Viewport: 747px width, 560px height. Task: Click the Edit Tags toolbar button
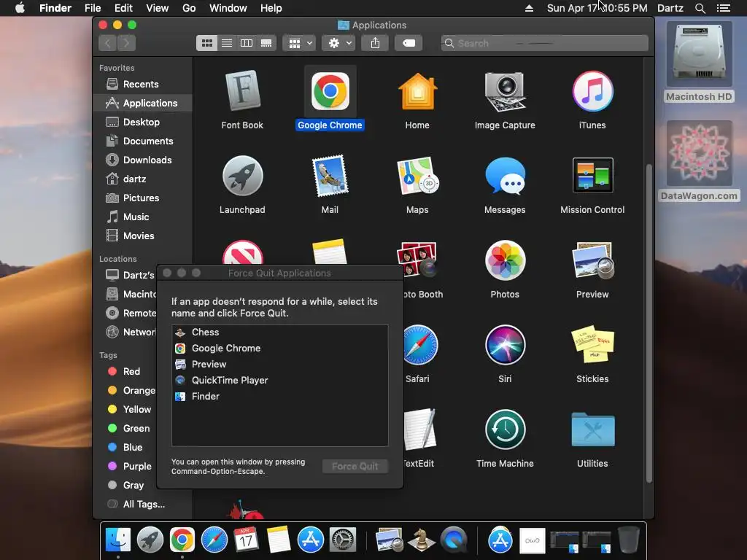click(409, 43)
